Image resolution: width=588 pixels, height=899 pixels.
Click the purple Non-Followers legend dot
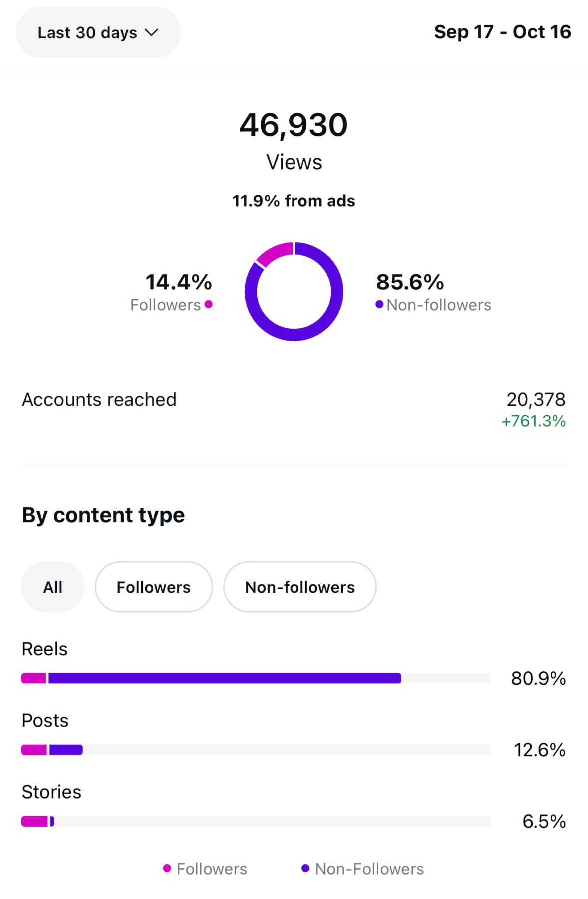tap(305, 869)
